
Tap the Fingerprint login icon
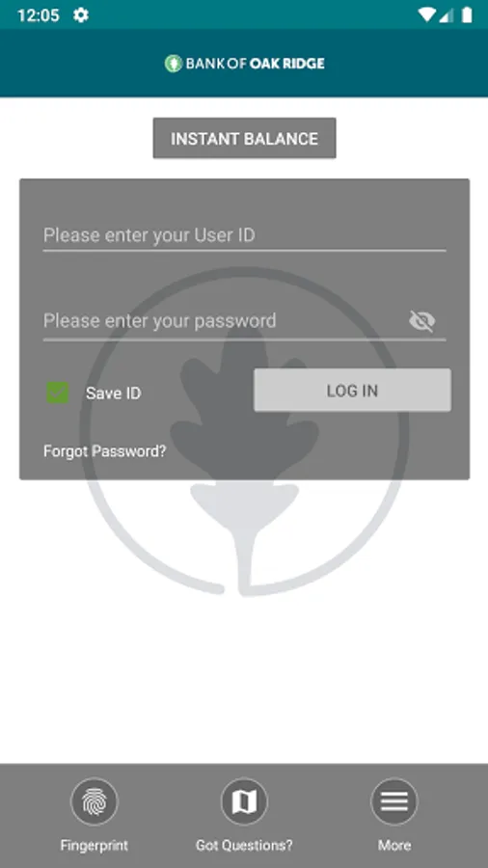95,801
